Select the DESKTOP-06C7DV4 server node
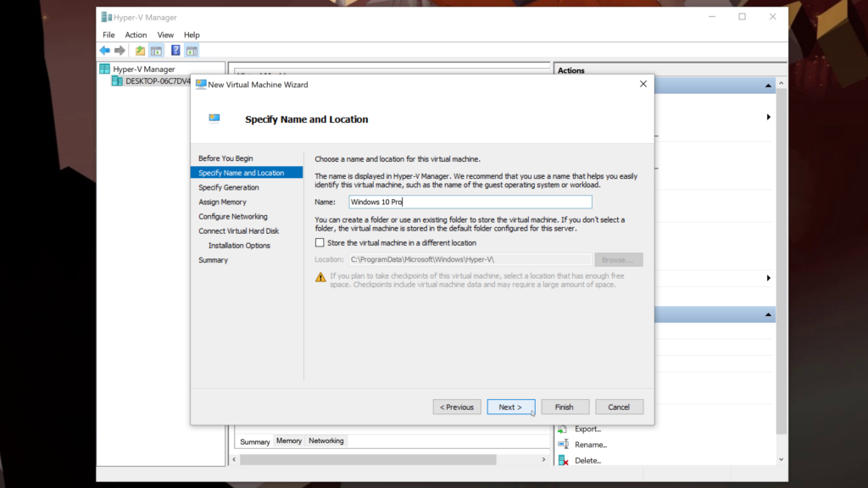868x488 pixels. (x=157, y=81)
